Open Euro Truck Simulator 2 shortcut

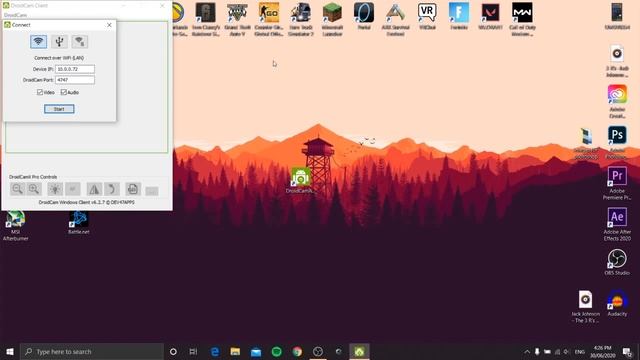click(x=301, y=19)
